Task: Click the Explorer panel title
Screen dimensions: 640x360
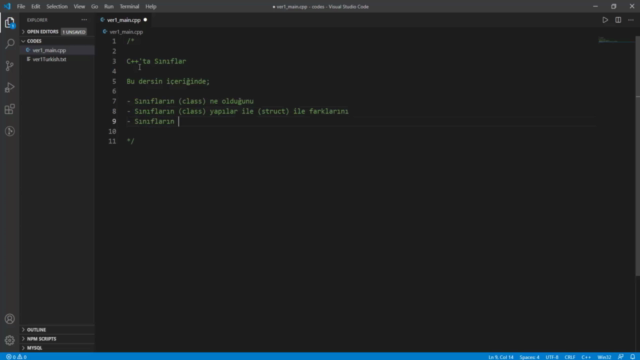Action: pyautogui.click(x=37, y=20)
